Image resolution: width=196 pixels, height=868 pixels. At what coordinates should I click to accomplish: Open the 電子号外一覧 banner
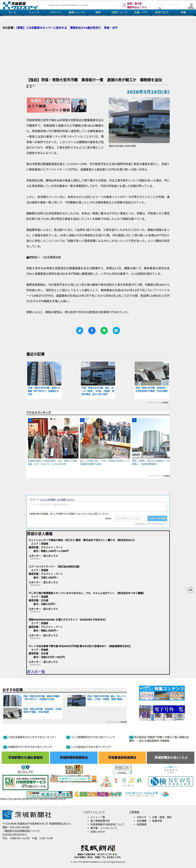162,713
